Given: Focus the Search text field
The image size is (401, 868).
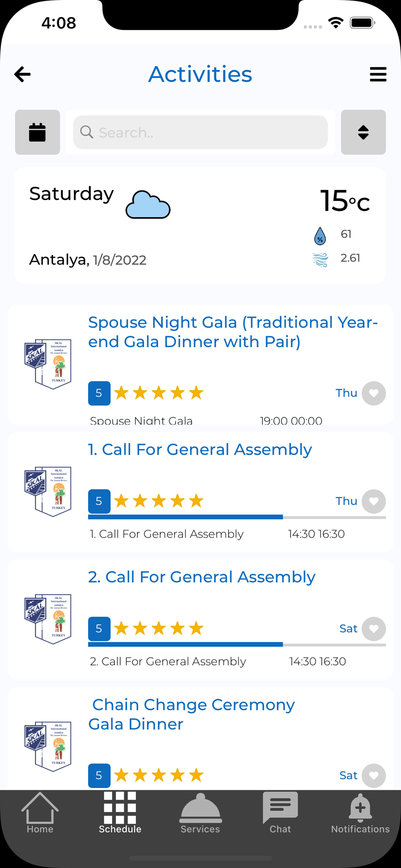Looking at the screenshot, I should coord(208,132).
